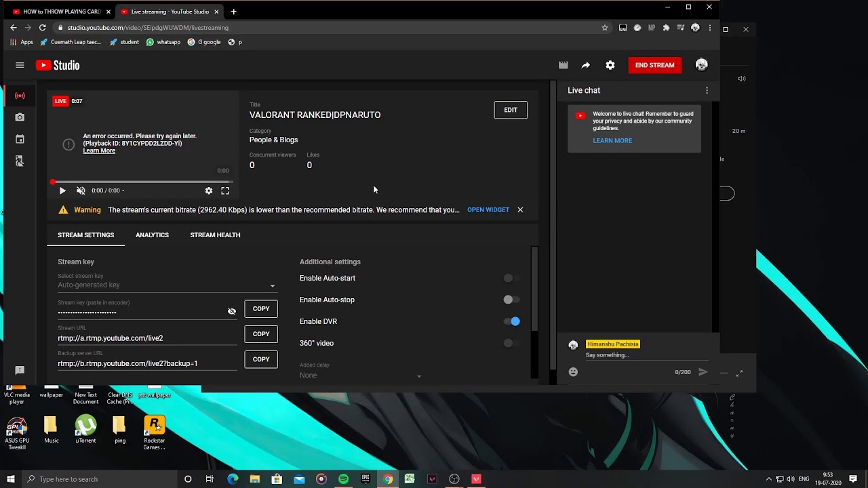868x488 pixels.
Task: Reveal the stream key with eye icon
Action: pos(232,311)
